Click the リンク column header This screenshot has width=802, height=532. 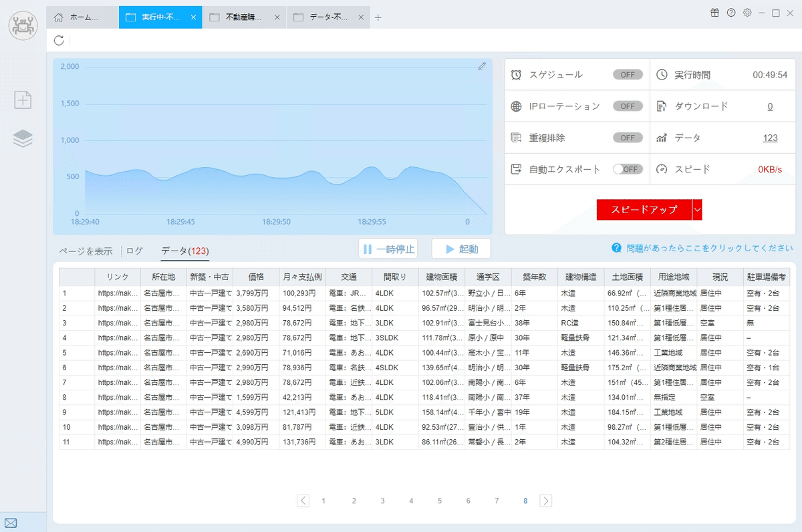click(117, 277)
